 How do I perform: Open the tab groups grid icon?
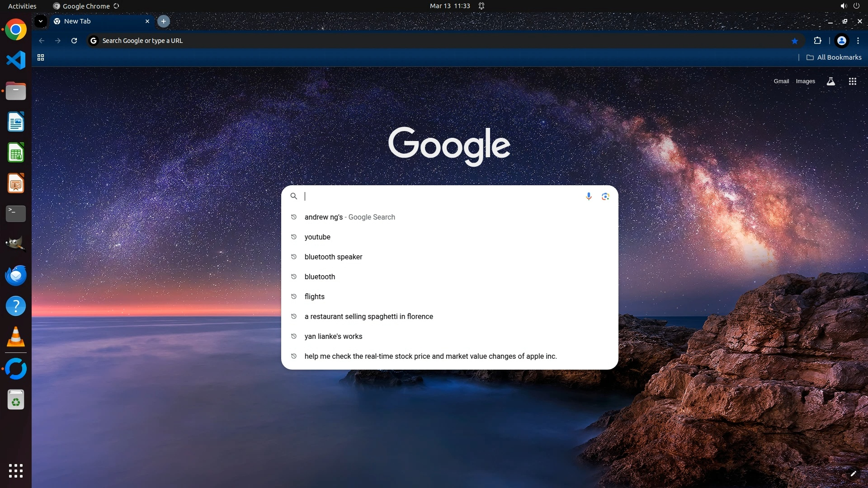[41, 57]
